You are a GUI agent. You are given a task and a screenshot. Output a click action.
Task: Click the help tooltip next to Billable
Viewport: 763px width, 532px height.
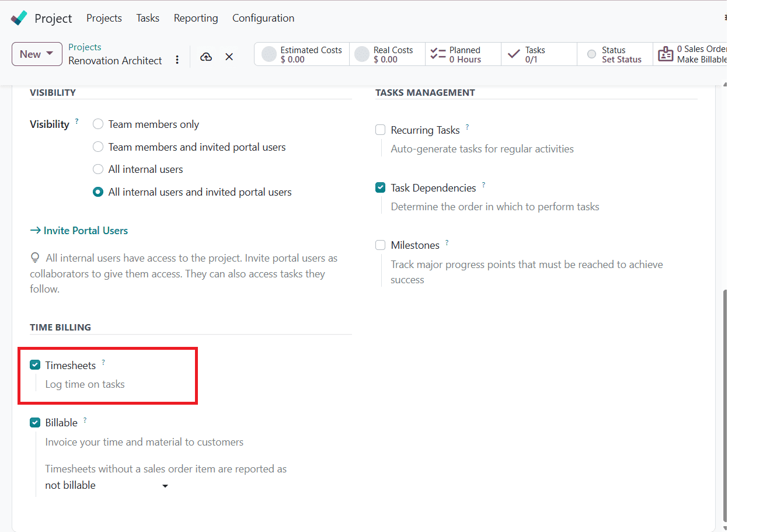pos(85,420)
